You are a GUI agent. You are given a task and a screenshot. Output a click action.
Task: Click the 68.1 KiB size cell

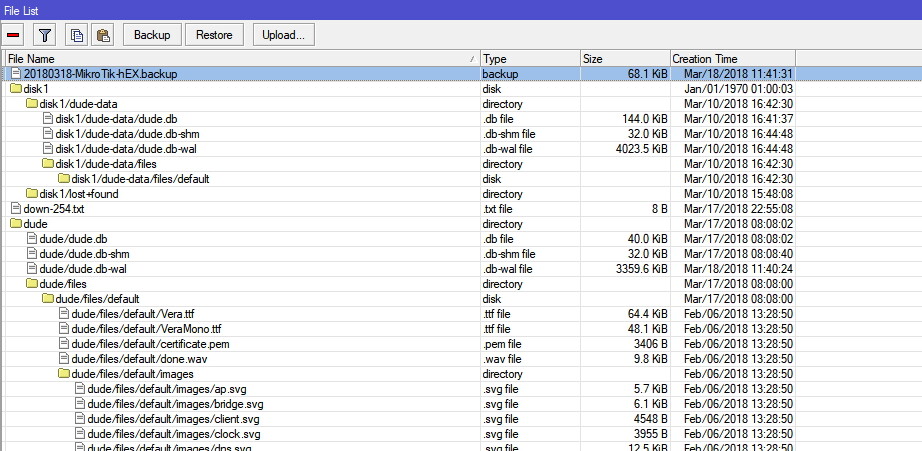click(x=647, y=74)
